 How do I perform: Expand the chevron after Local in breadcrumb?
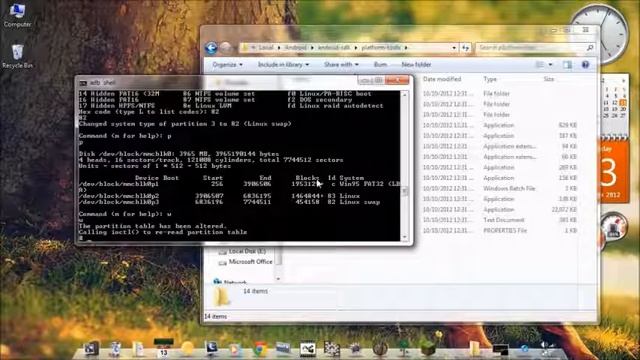pyautogui.click(x=279, y=48)
